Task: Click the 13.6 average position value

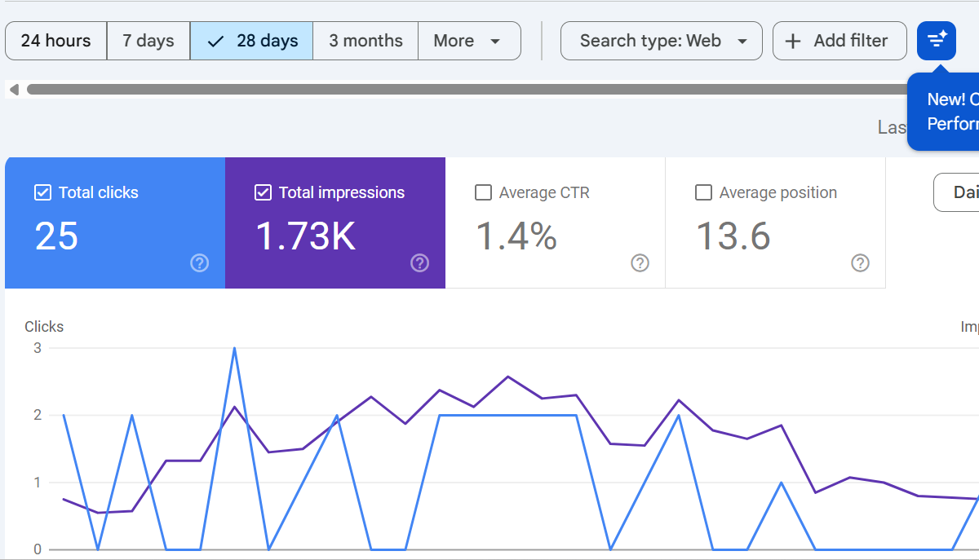Action: [733, 236]
